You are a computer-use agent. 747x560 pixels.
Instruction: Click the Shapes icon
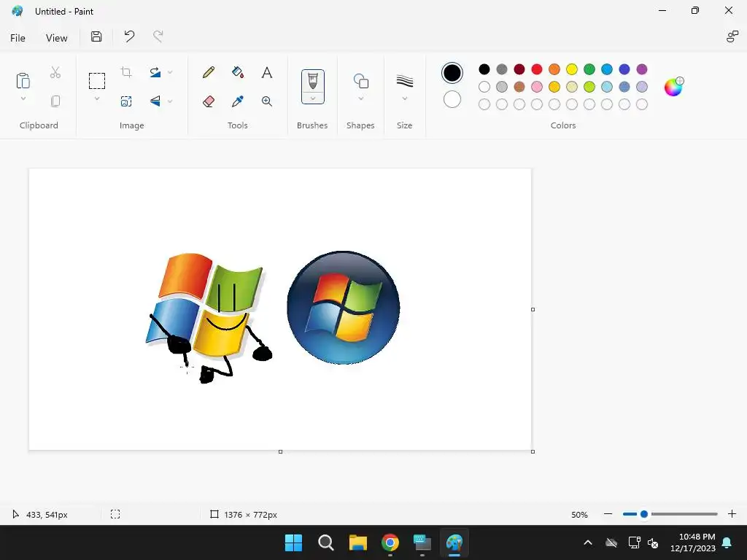(361, 81)
